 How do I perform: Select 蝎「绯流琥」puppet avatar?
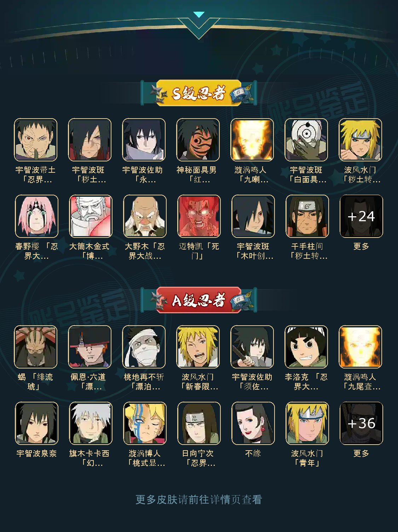click(x=36, y=347)
